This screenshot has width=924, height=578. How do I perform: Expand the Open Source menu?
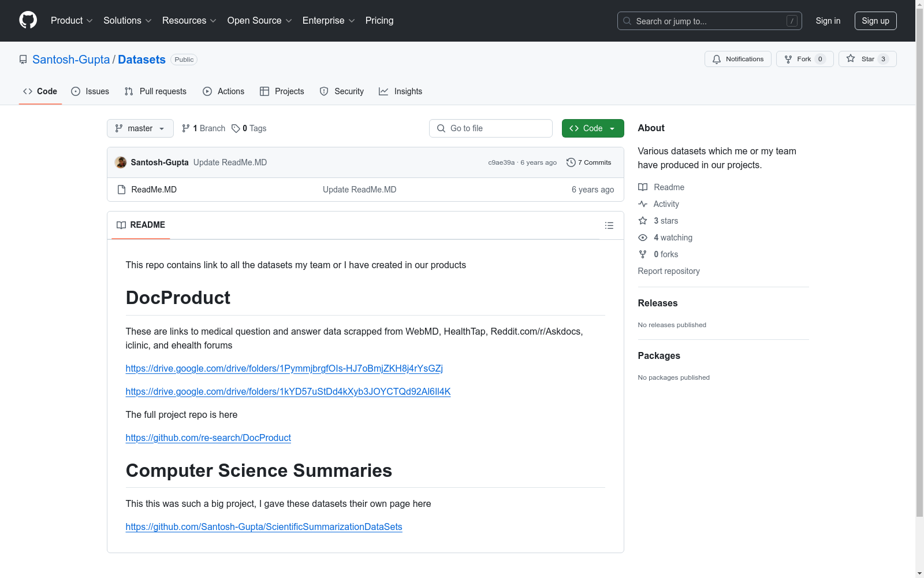[x=260, y=21]
